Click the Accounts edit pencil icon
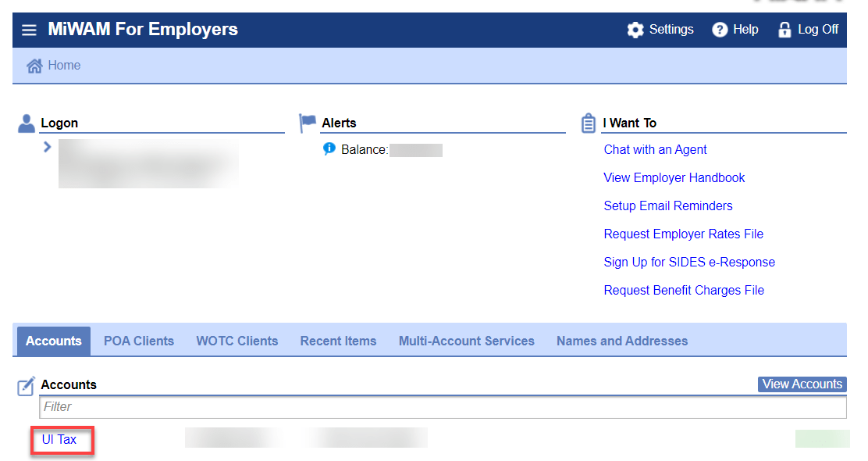 [26, 386]
